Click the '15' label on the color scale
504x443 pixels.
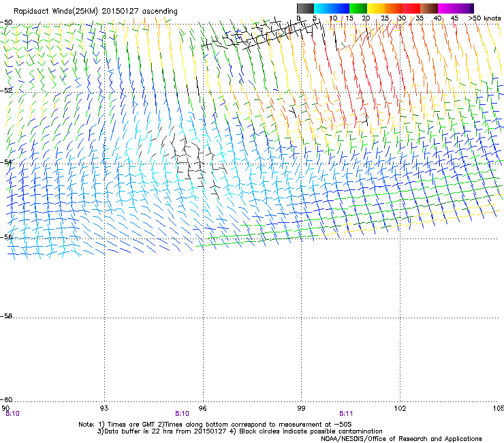pyautogui.click(x=349, y=18)
